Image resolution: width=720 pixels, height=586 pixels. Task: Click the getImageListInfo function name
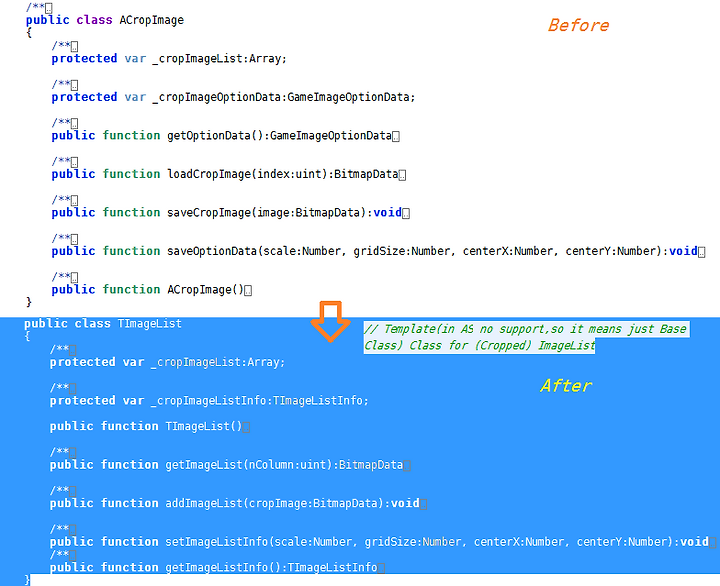point(217,568)
